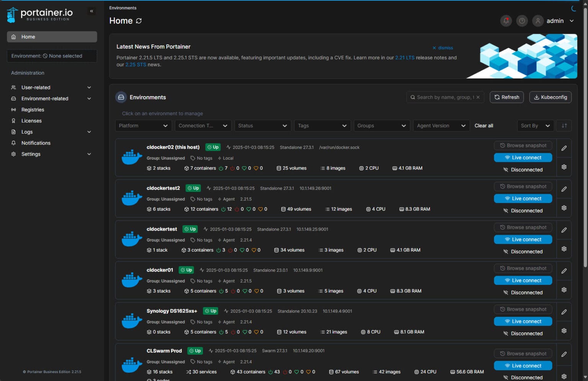The height and width of the screenshot is (381, 588).
Task: Open settings gear for Synology DS1625xs+
Action: (564, 330)
